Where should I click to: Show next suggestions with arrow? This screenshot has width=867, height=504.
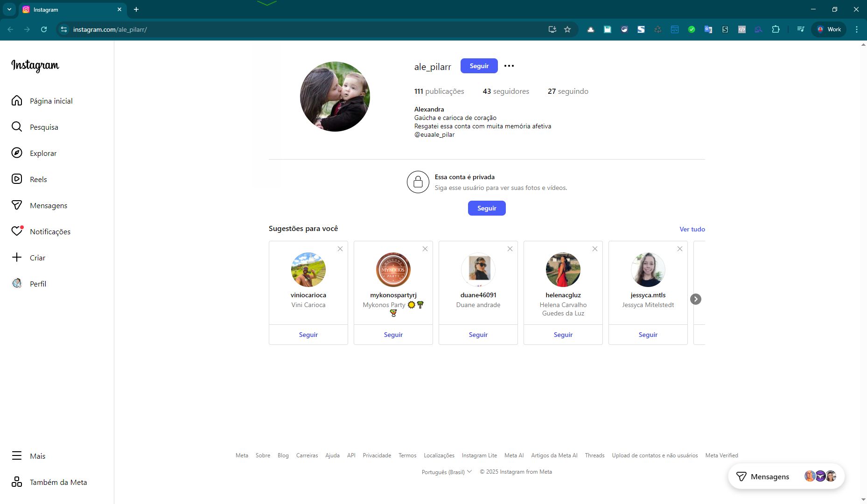[x=696, y=299]
